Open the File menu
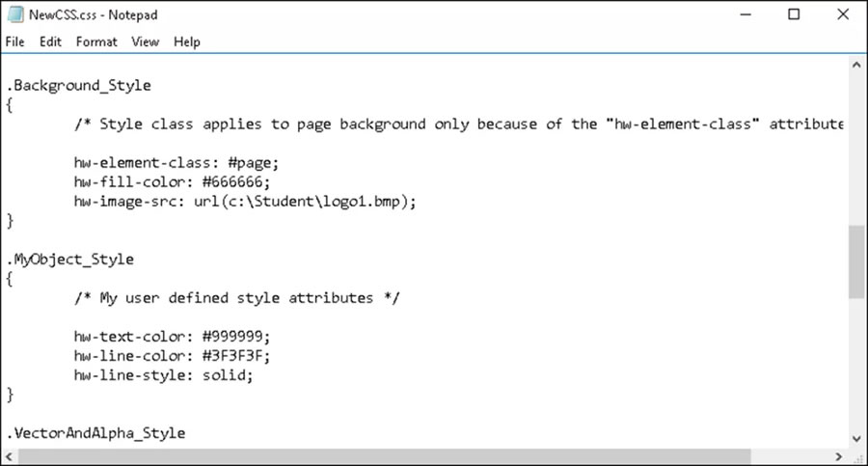Viewport: 868px width, 466px height. [x=14, y=42]
